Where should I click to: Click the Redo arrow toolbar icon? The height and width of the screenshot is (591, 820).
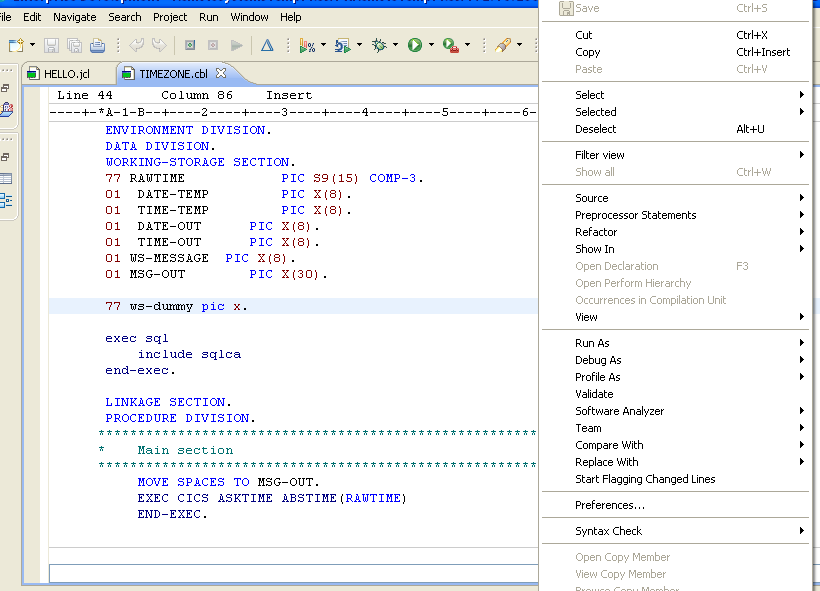click(159, 45)
